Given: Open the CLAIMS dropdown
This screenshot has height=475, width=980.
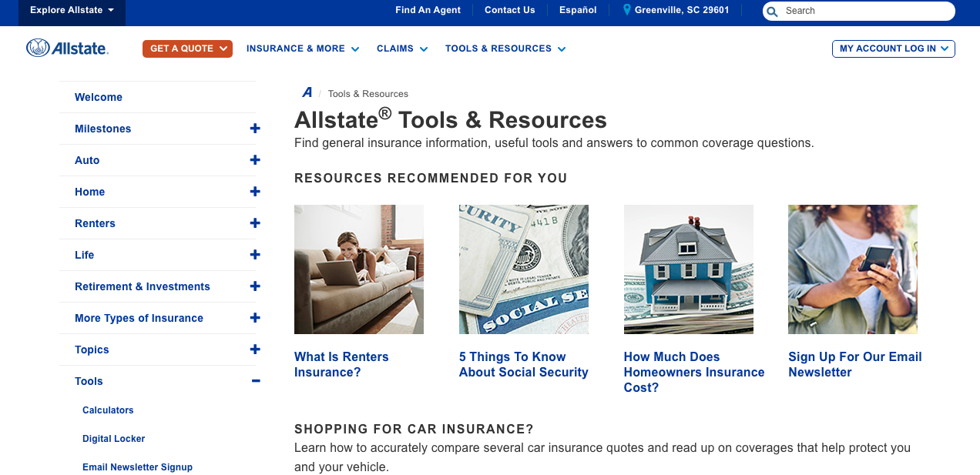Looking at the screenshot, I should pos(401,48).
